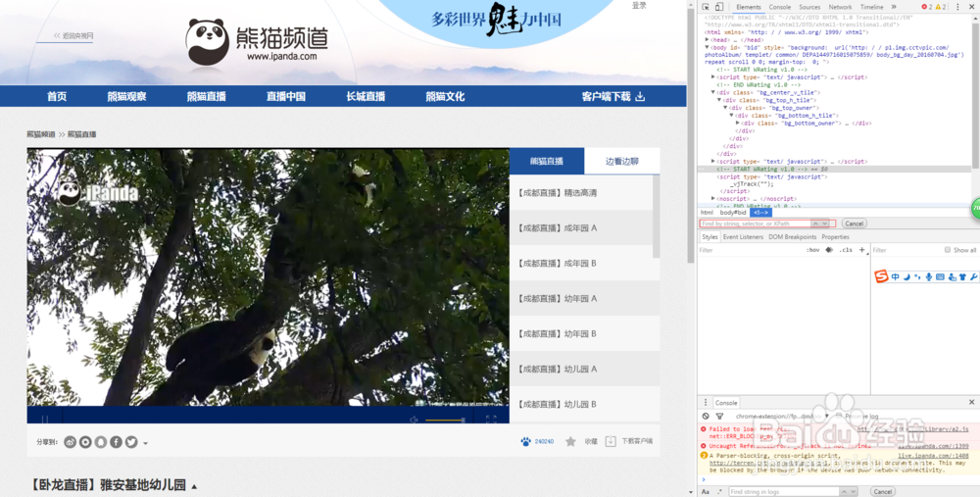
Task: Toggle the regex search option in console
Action: tap(720, 492)
